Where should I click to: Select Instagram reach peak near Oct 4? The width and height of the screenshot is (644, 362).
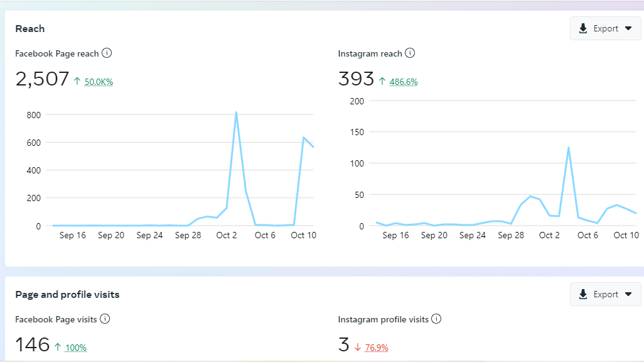[x=569, y=147]
